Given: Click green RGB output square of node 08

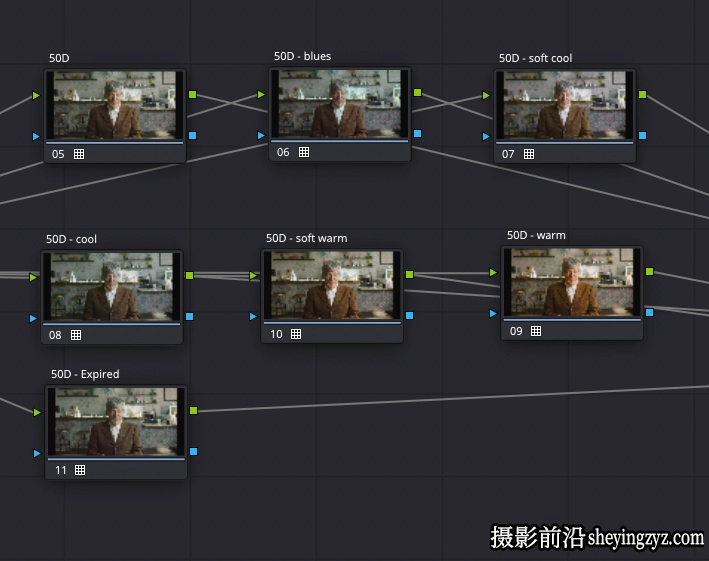Looking at the screenshot, I should [x=189, y=275].
